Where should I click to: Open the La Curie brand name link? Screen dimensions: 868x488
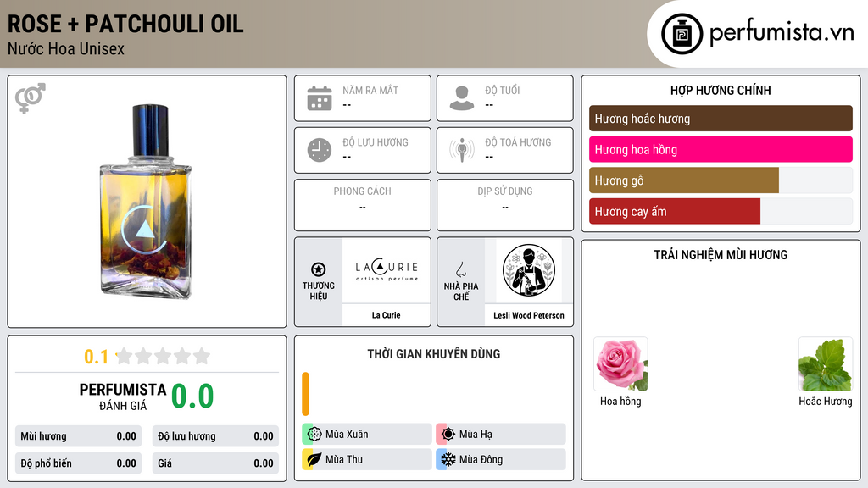tap(386, 315)
